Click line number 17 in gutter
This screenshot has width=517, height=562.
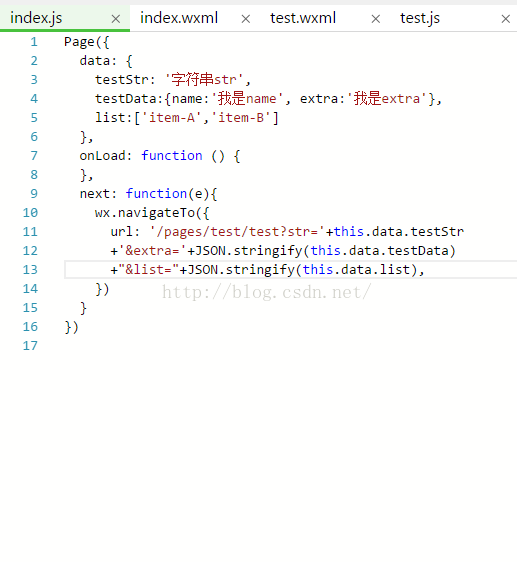tap(30, 346)
